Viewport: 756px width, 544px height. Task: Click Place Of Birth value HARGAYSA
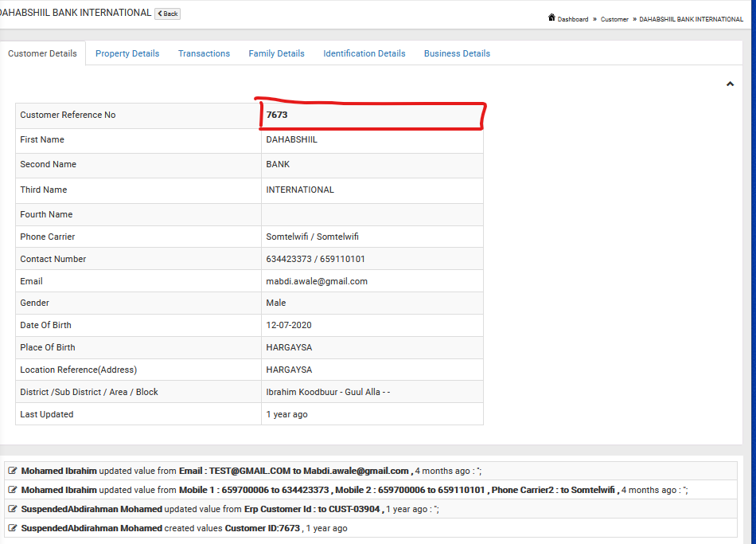tap(289, 347)
